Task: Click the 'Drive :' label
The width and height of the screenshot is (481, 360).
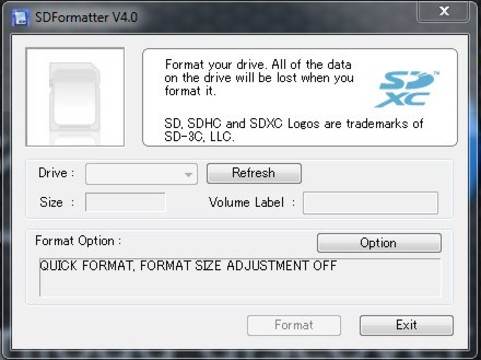Action: click(x=56, y=173)
